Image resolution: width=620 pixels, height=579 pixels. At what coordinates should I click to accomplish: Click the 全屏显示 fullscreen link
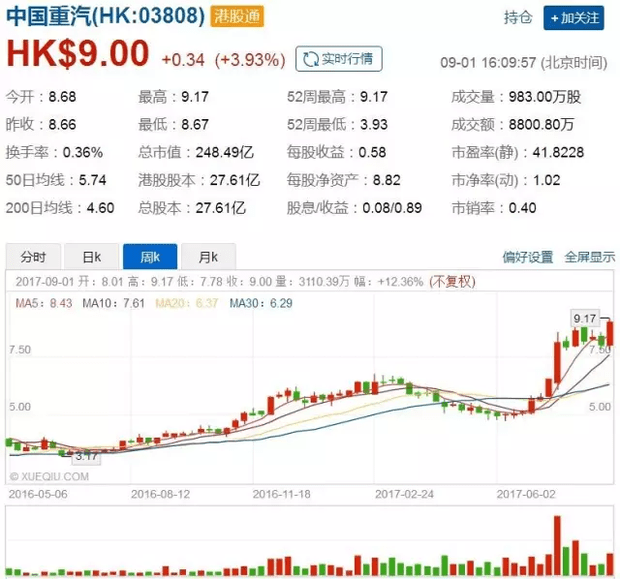(x=590, y=257)
